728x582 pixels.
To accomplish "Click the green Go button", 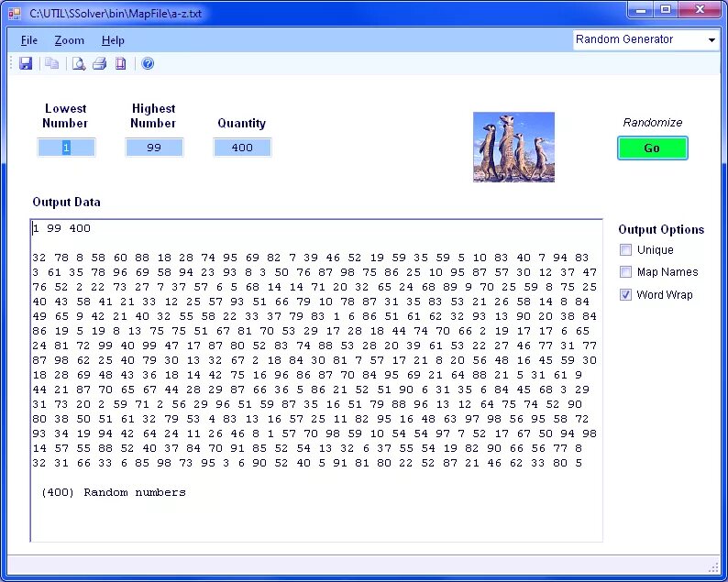I will pos(652,148).
